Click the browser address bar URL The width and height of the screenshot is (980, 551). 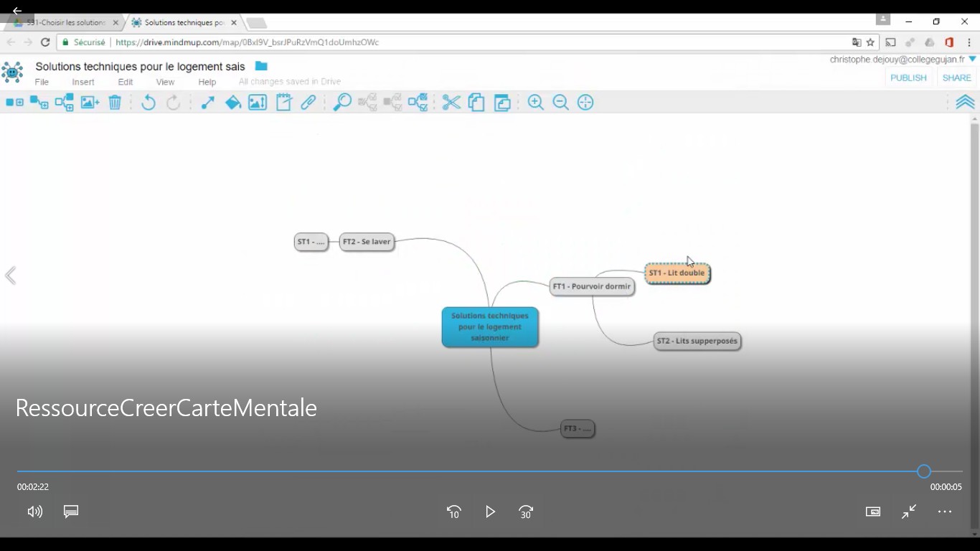tap(247, 42)
